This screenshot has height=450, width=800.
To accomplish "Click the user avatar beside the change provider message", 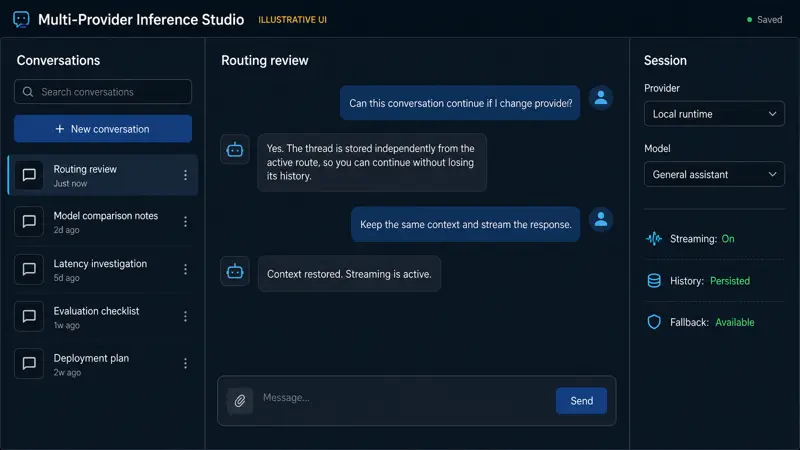I will click(601, 97).
